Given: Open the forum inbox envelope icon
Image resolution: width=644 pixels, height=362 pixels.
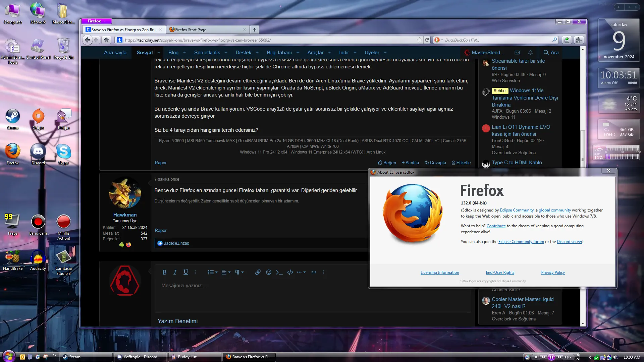Looking at the screenshot, I should 517,53.
